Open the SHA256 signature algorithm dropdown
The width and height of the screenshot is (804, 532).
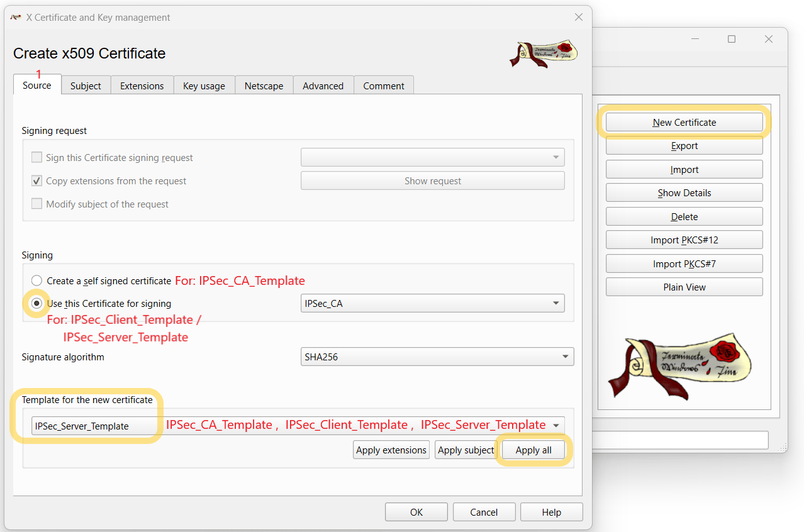point(565,357)
